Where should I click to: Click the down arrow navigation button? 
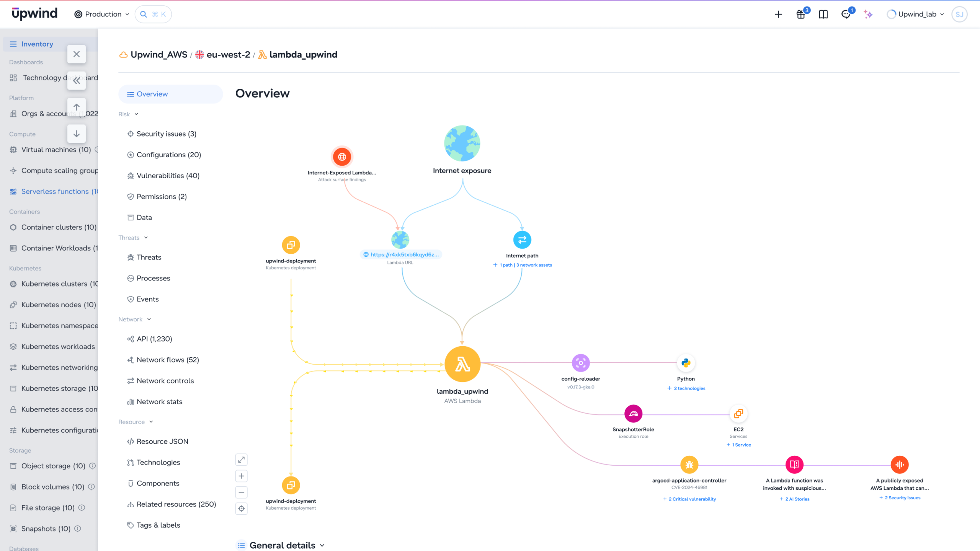77,134
